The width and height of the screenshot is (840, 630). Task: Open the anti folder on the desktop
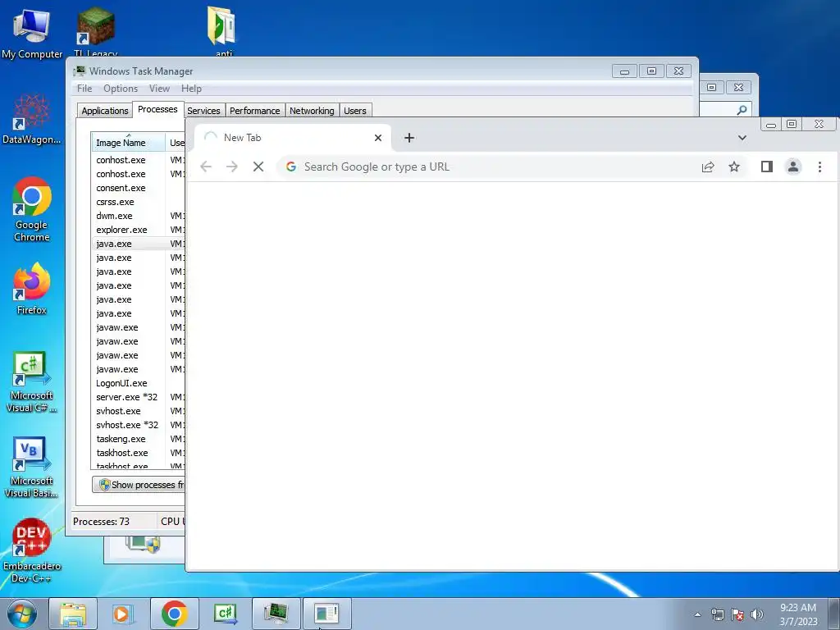coord(221,30)
